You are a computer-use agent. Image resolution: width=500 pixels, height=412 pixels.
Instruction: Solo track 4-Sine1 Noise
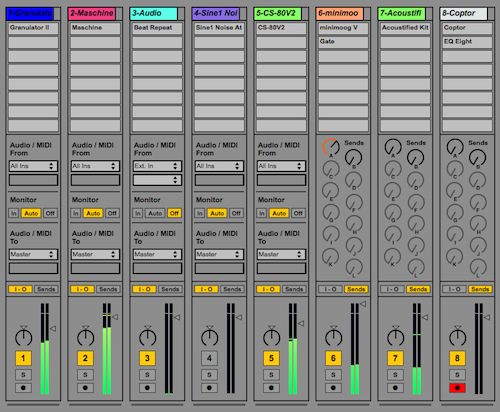(x=209, y=375)
